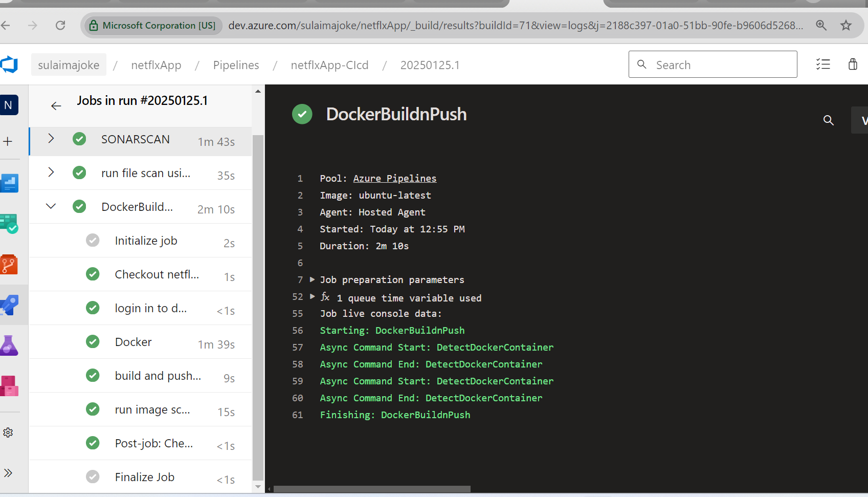Open sulaimajoke organization breadcrumb
This screenshot has height=497, width=868.
69,65
